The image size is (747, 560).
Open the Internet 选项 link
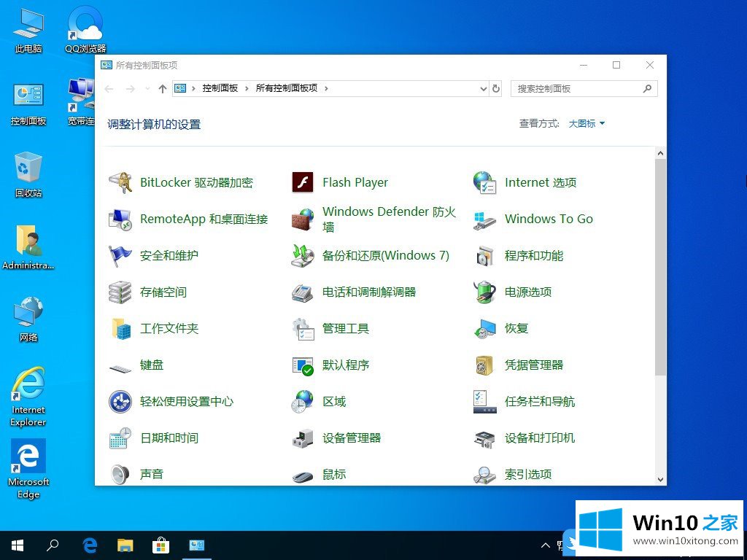pyautogui.click(x=540, y=182)
